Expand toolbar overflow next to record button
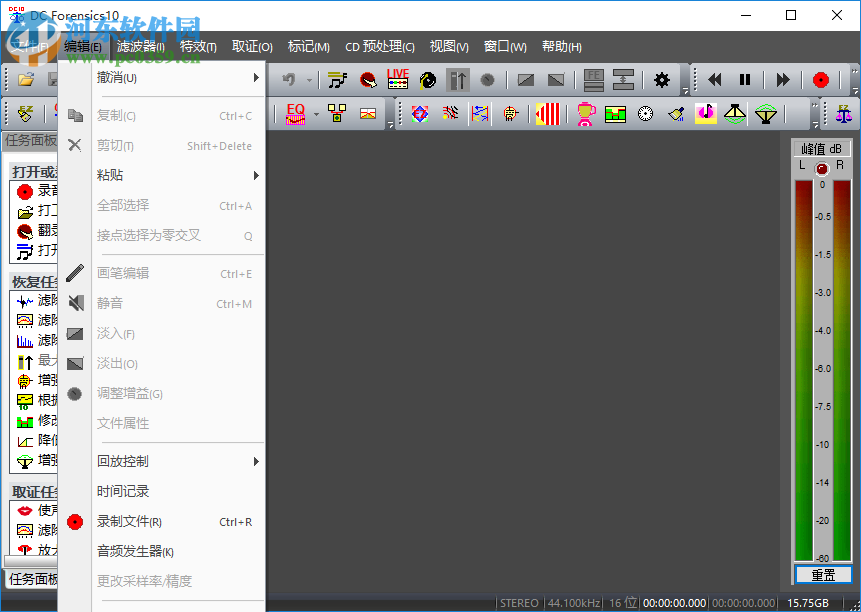This screenshot has height=612, width=861. point(854,81)
